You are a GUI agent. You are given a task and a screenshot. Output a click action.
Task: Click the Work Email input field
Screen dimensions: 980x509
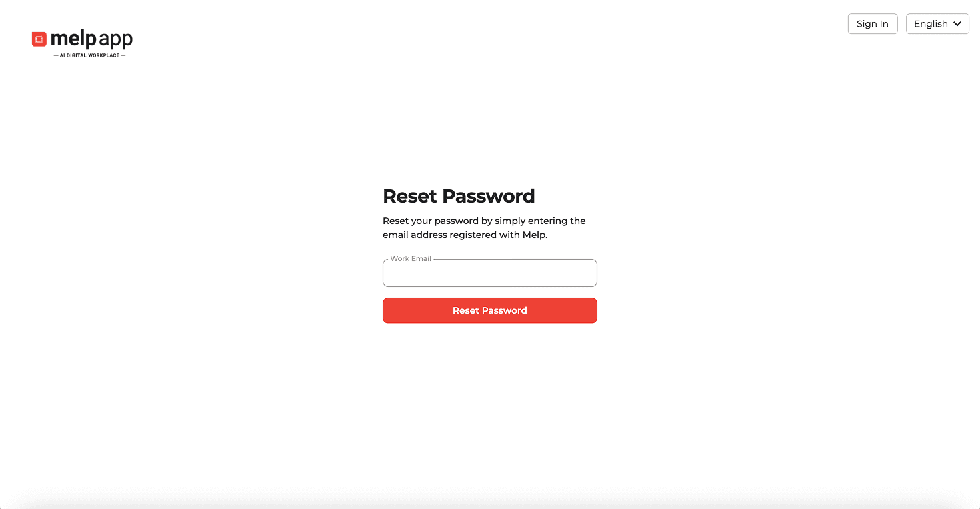(489, 273)
